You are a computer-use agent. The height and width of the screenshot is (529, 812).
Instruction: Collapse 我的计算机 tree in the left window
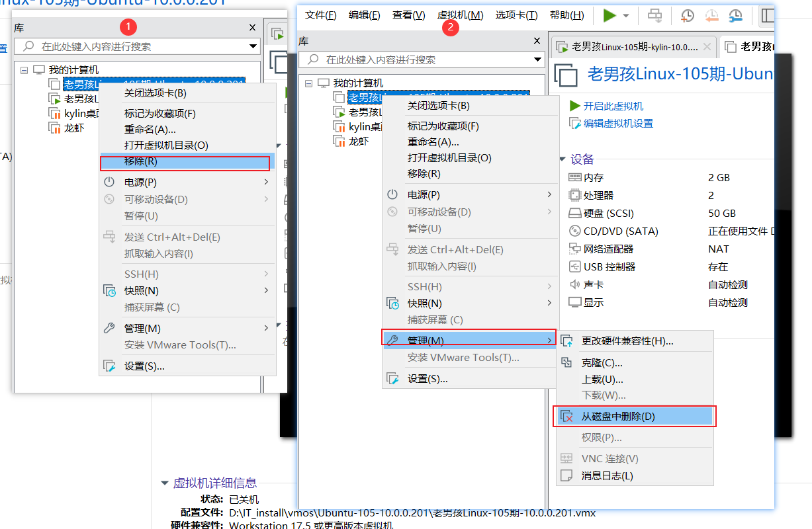click(24, 69)
